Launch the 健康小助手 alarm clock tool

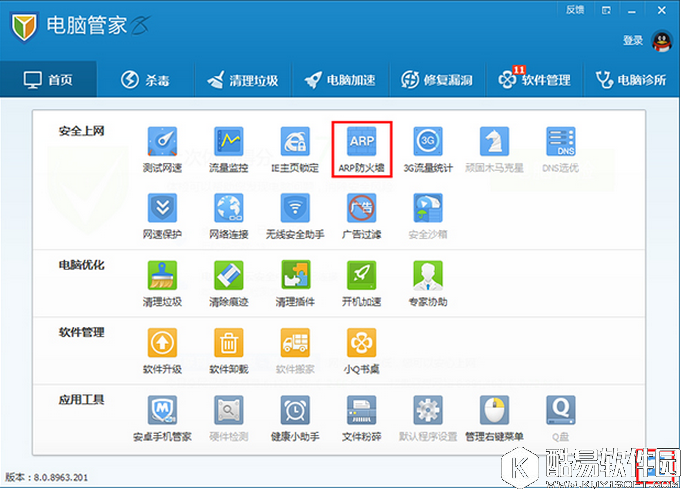[x=295, y=418]
